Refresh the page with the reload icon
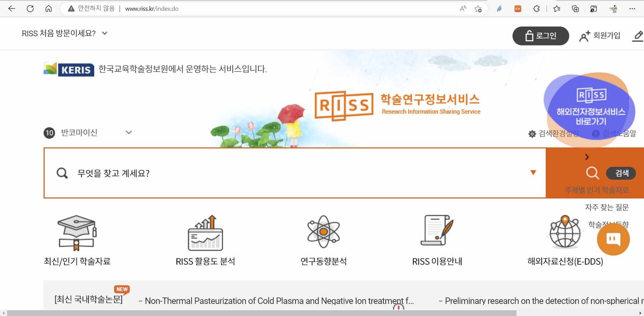 click(x=30, y=8)
